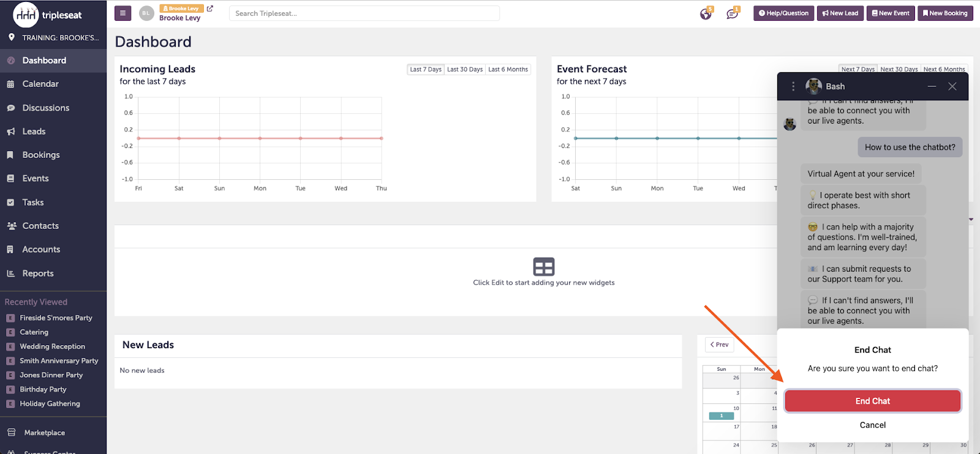Confirm with the red End Chat button
The image size is (980, 454).
coord(872,401)
